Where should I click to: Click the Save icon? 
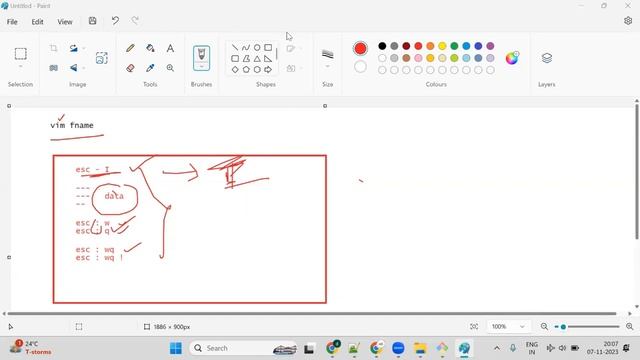tap(93, 21)
